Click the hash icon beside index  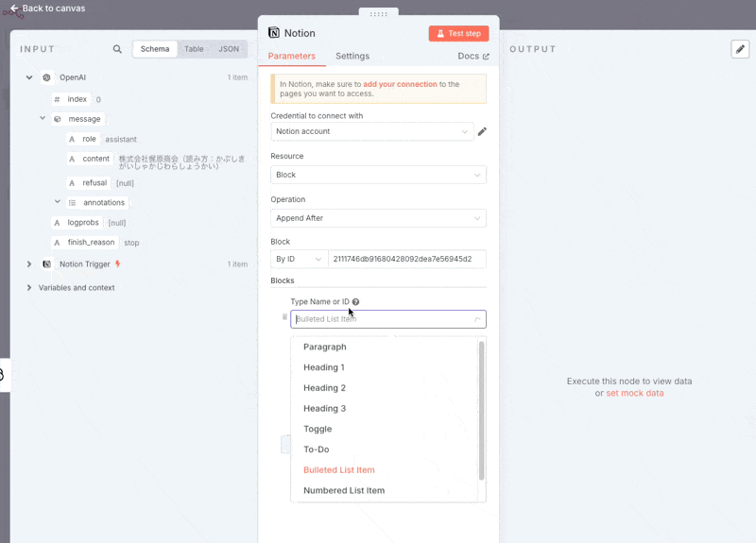tap(57, 99)
